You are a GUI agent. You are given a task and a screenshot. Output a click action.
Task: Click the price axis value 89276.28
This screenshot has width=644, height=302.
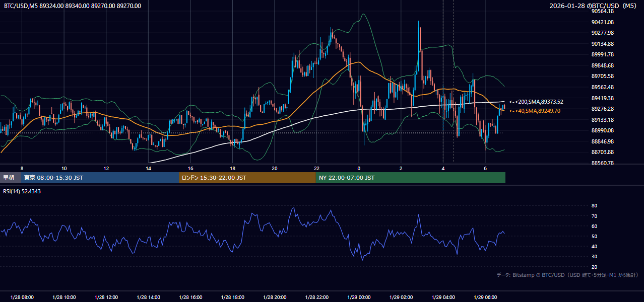[x=603, y=109]
